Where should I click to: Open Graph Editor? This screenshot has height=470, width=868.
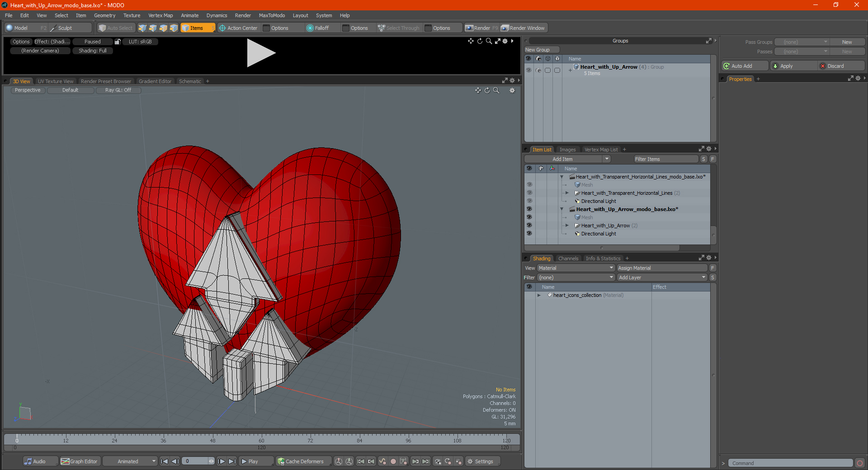coord(79,461)
